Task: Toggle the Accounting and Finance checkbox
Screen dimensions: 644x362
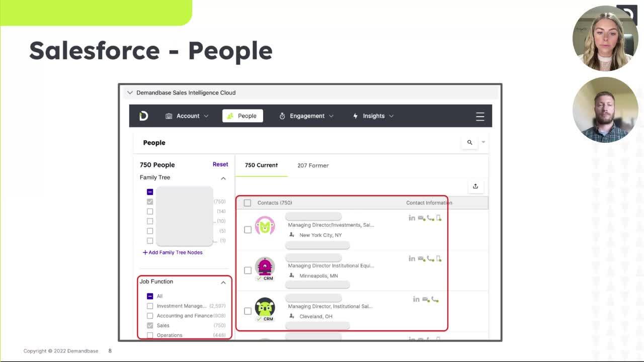Action: pos(150,316)
